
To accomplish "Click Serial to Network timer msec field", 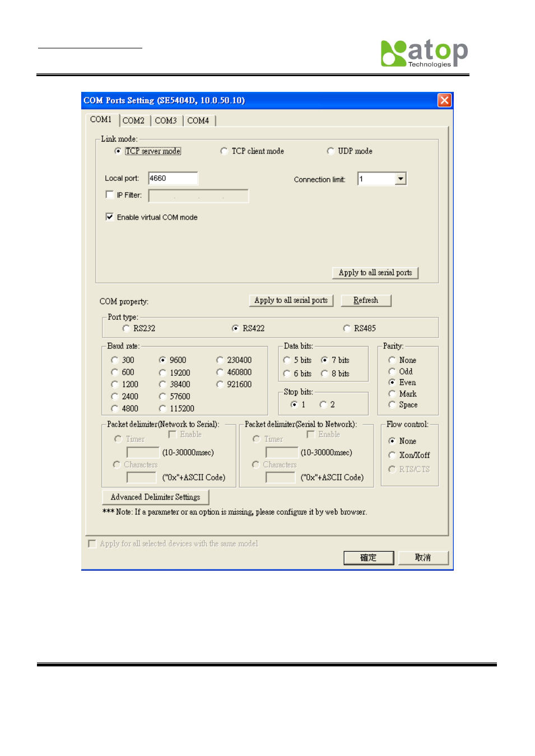I will coord(282,452).
